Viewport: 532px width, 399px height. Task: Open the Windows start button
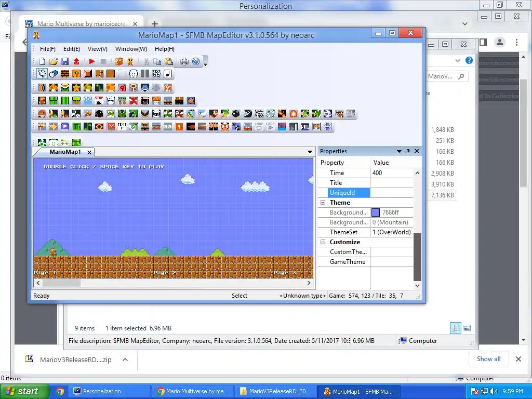pos(24,391)
